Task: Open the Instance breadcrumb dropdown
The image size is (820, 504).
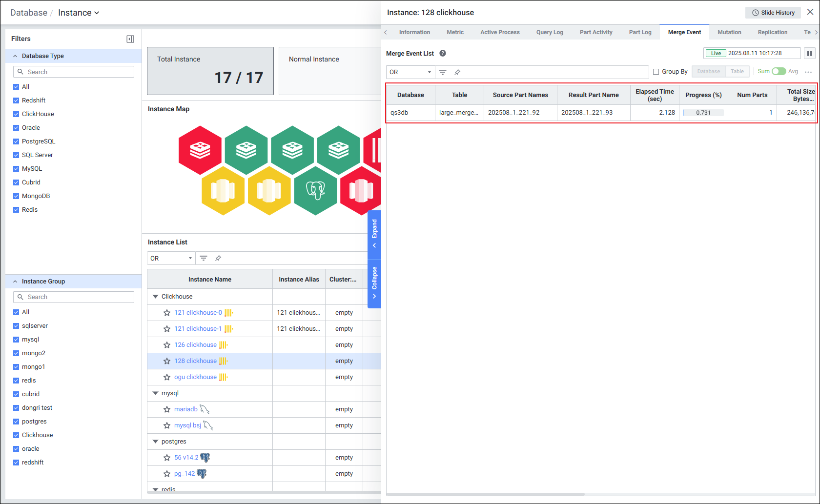Action: (79, 13)
